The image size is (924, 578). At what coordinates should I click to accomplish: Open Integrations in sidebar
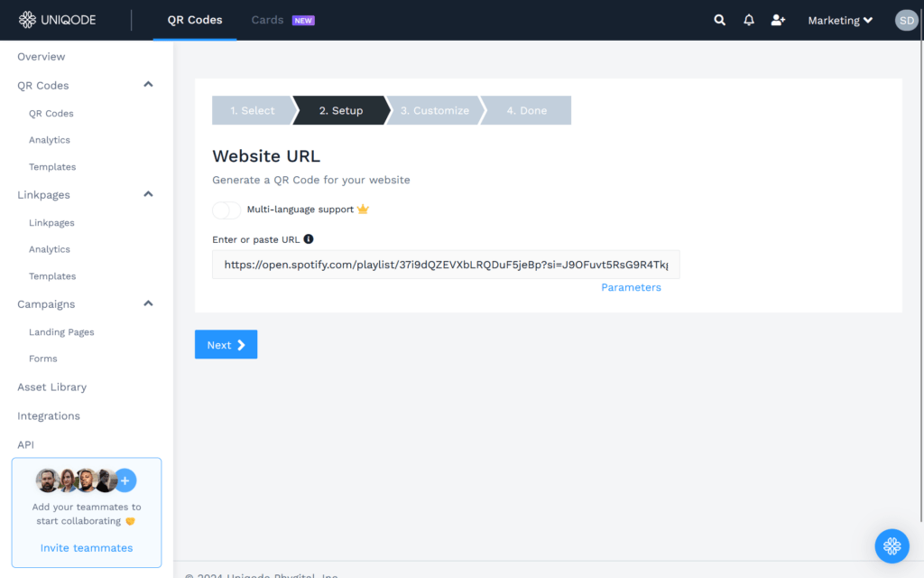coord(49,415)
